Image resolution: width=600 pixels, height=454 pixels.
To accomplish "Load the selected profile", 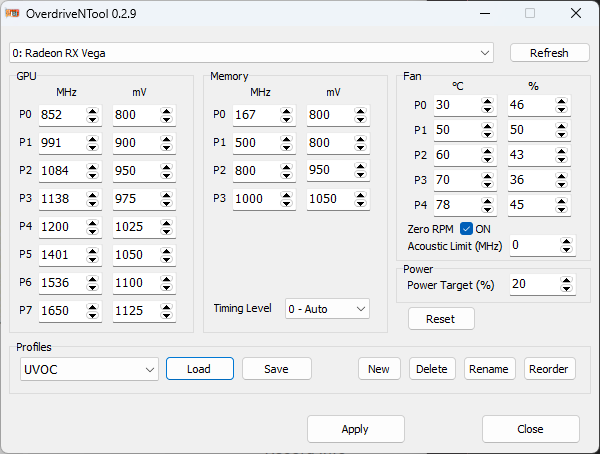I will pos(200,369).
